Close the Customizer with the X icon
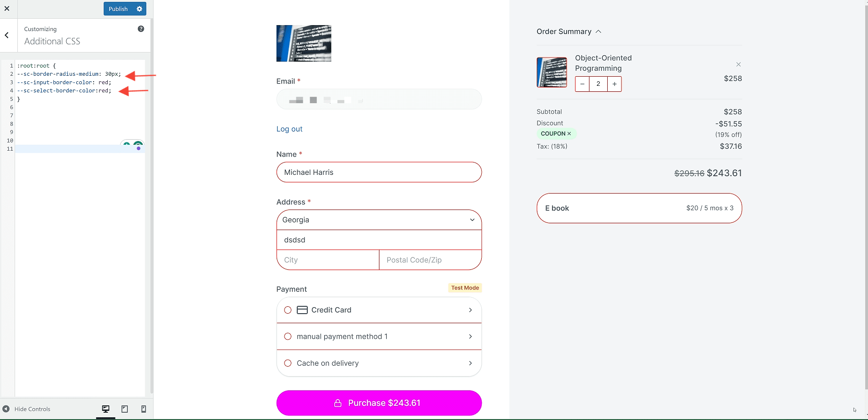 (7, 9)
